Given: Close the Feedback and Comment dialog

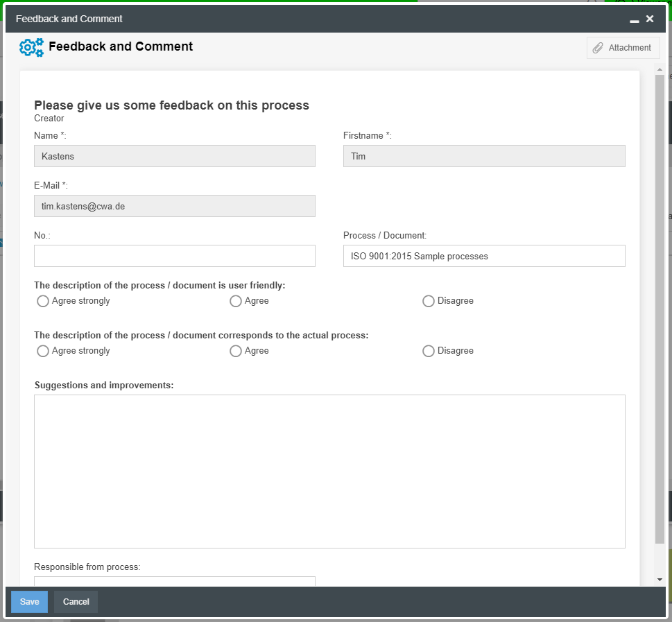Looking at the screenshot, I should click(650, 19).
